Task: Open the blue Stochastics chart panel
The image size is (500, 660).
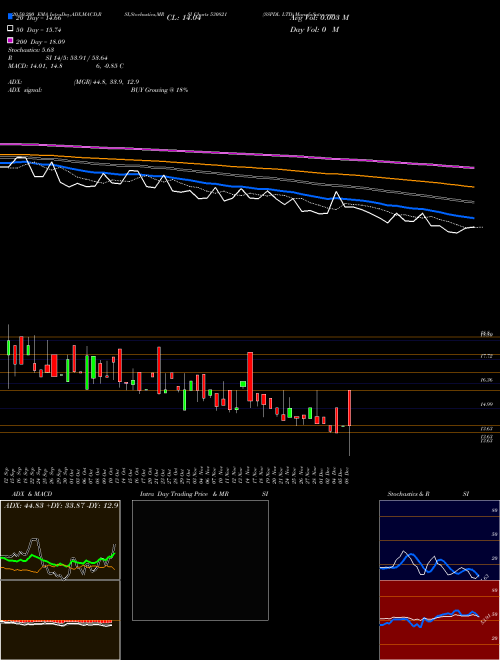Action: [439, 540]
